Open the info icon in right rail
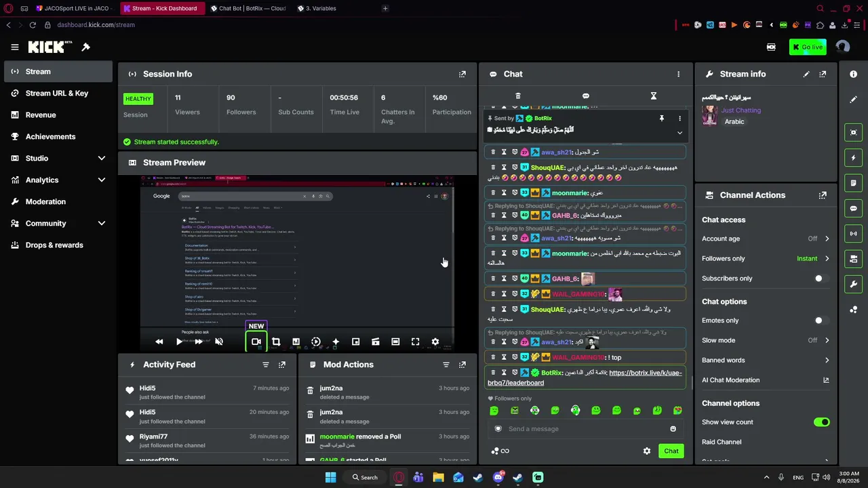Screen dimensions: 868x488 854,74
